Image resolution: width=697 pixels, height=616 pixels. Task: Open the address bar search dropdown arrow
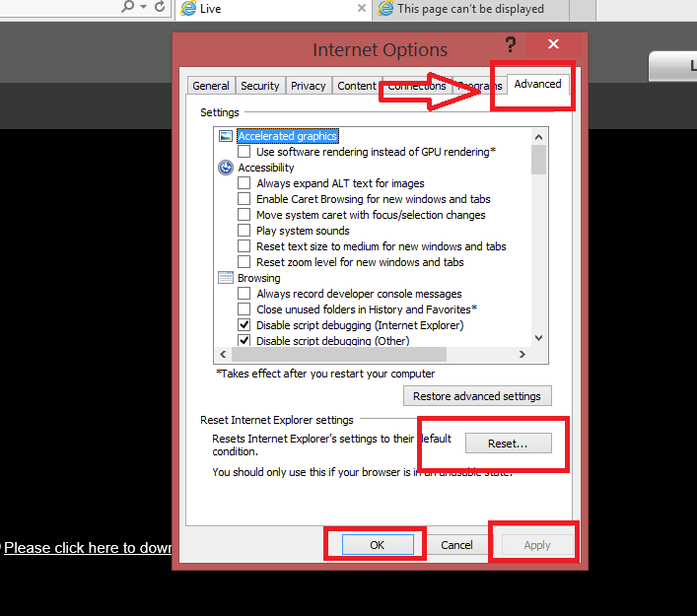coord(143,7)
